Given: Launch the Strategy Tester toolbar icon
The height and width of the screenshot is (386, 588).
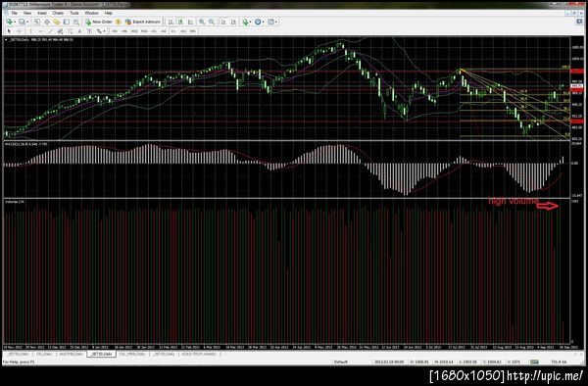Looking at the screenshot, I should 76,22.
